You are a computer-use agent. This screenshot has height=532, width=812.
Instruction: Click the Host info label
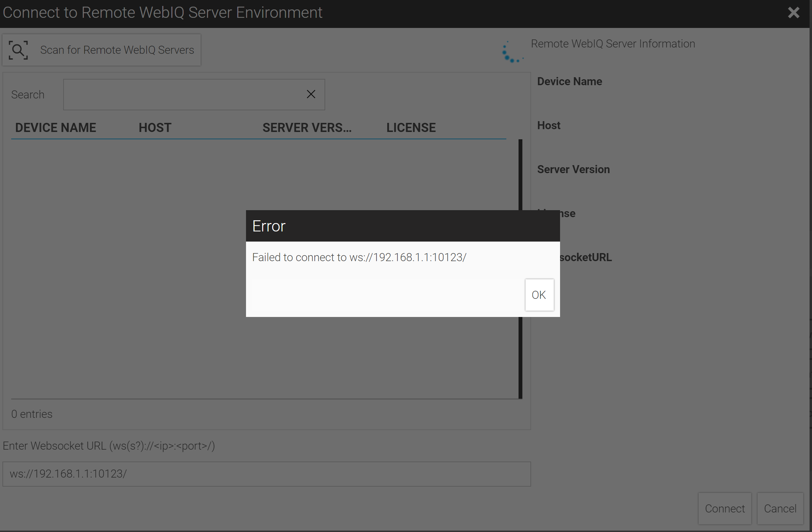pos(549,125)
